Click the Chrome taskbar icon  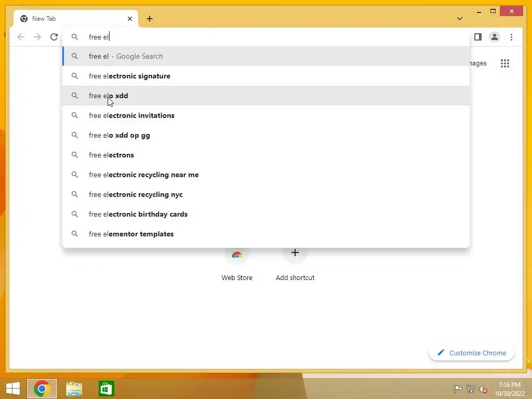click(42, 389)
